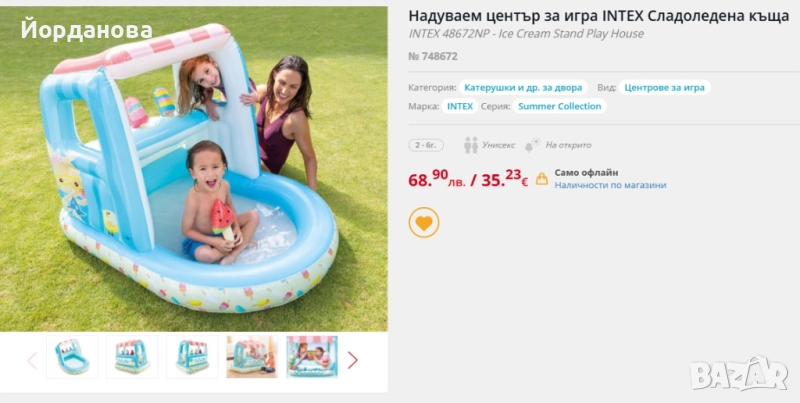Click the Unisex people icon
Viewport: 800px width, 403px height.
click(471, 145)
